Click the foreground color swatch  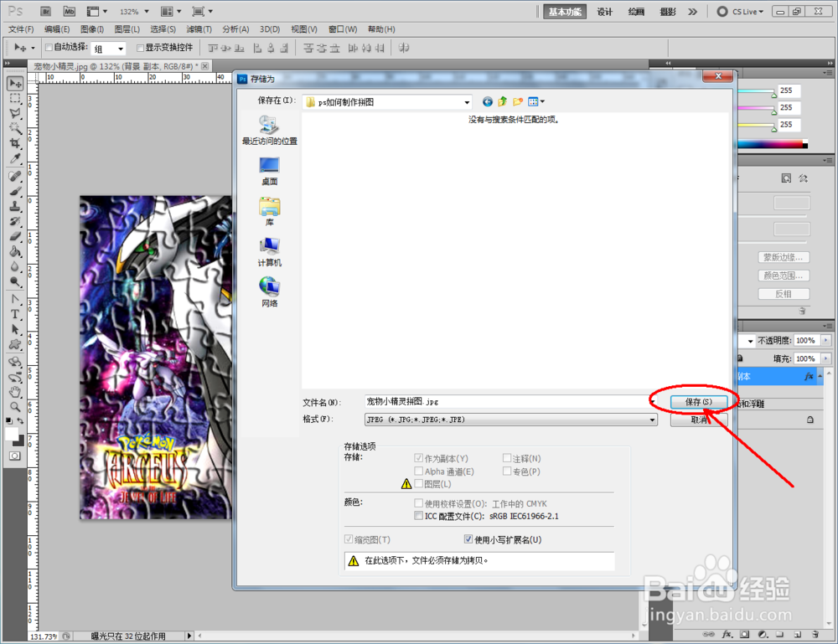[x=12, y=434]
